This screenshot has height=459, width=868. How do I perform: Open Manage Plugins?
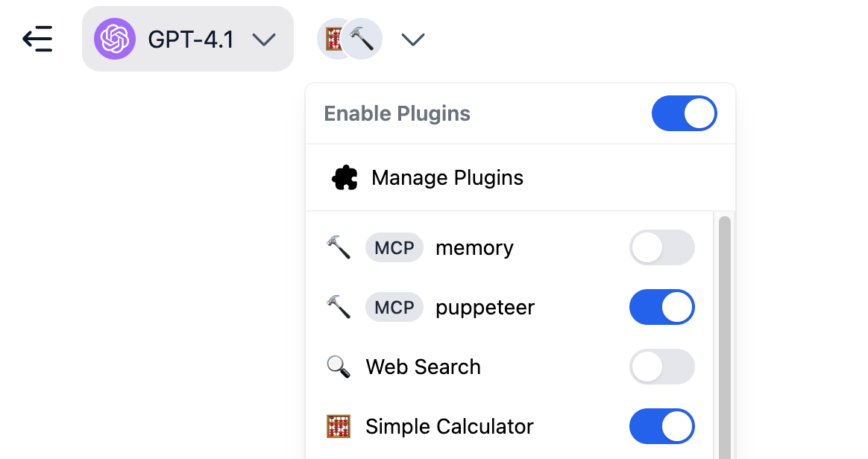click(447, 177)
